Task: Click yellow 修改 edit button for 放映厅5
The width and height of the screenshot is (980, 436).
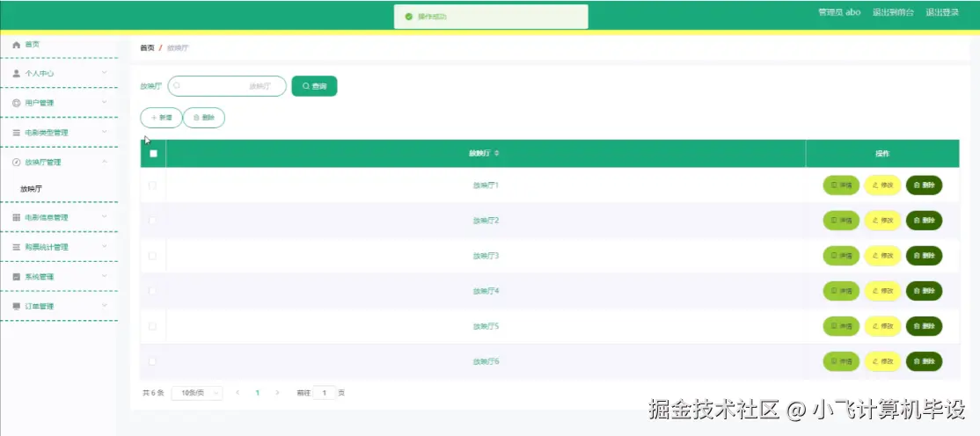Action: (882, 326)
